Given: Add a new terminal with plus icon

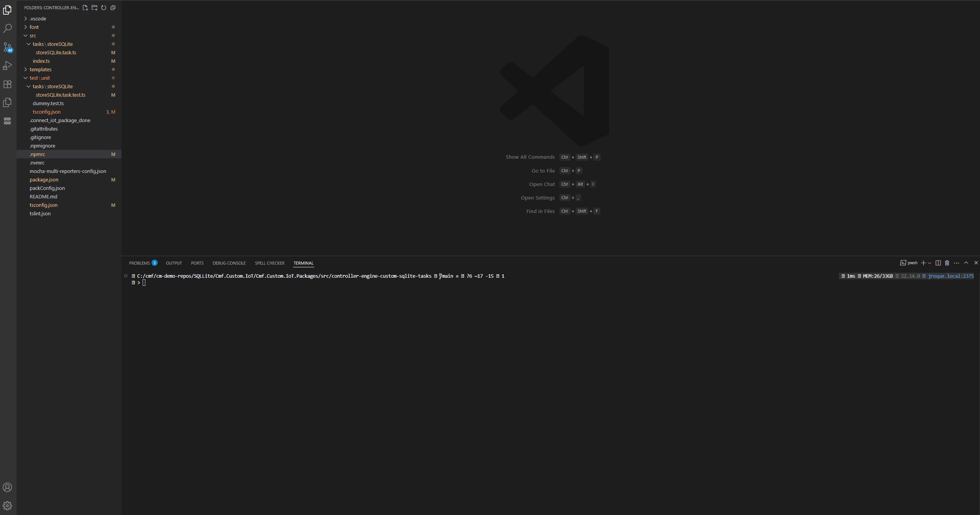Looking at the screenshot, I should [923, 263].
